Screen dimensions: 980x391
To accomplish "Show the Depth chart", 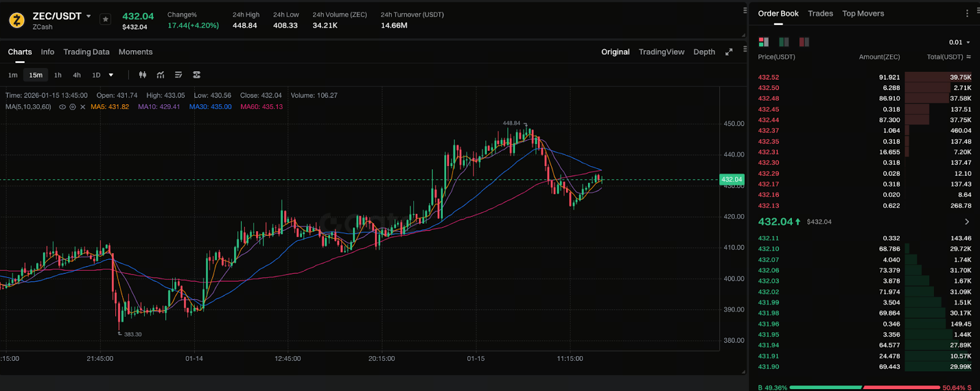I will coord(704,52).
